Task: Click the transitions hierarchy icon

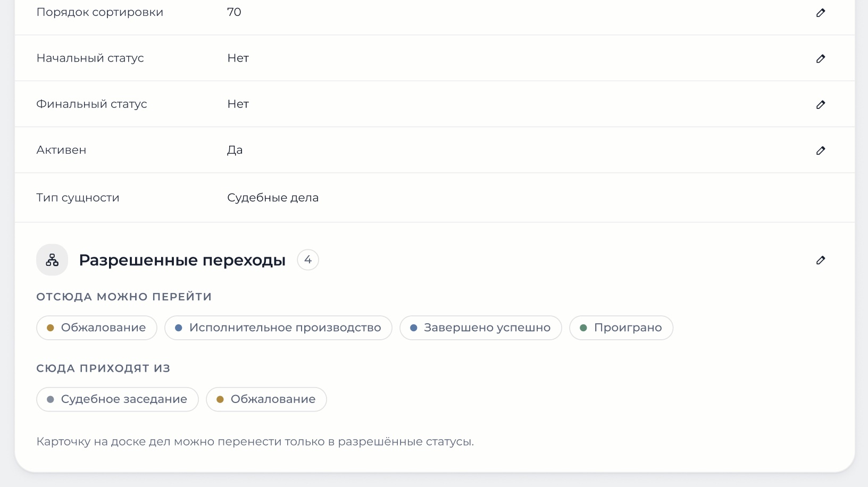Action: [52, 260]
